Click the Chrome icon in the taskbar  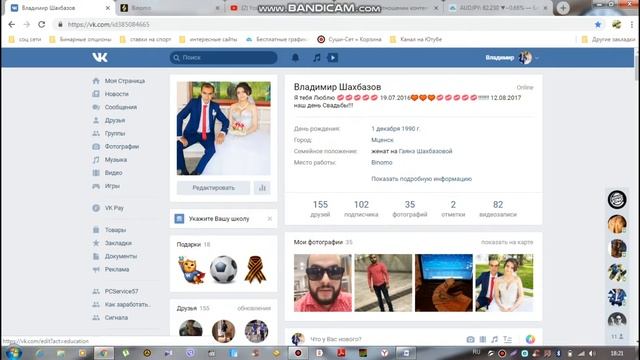pos(104,353)
